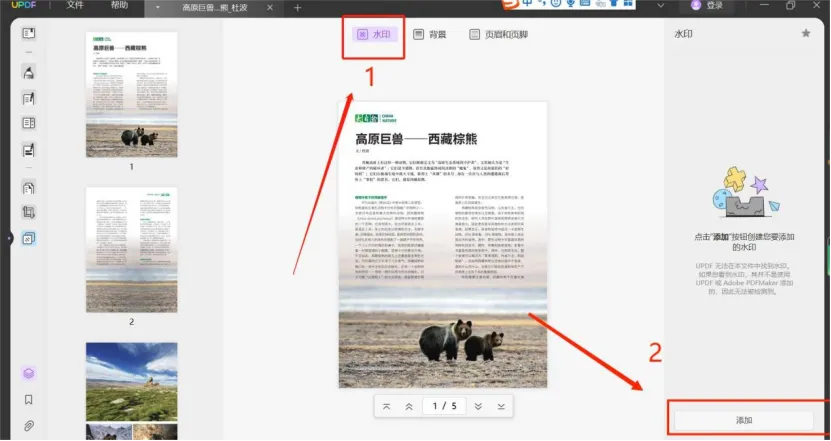Select page 2 thumbnail
831x441 pixels.
pyautogui.click(x=131, y=247)
